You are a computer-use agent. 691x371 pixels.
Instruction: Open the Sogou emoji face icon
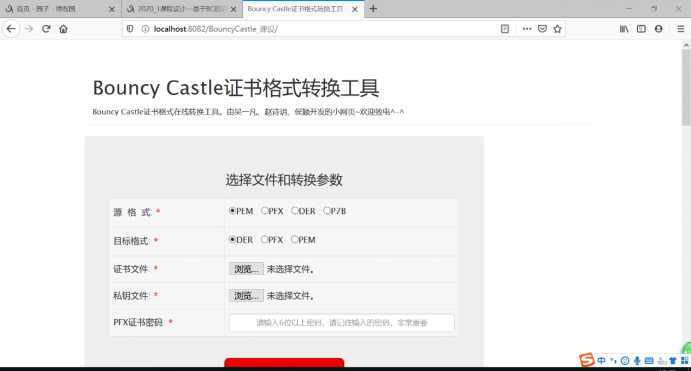[625, 361]
